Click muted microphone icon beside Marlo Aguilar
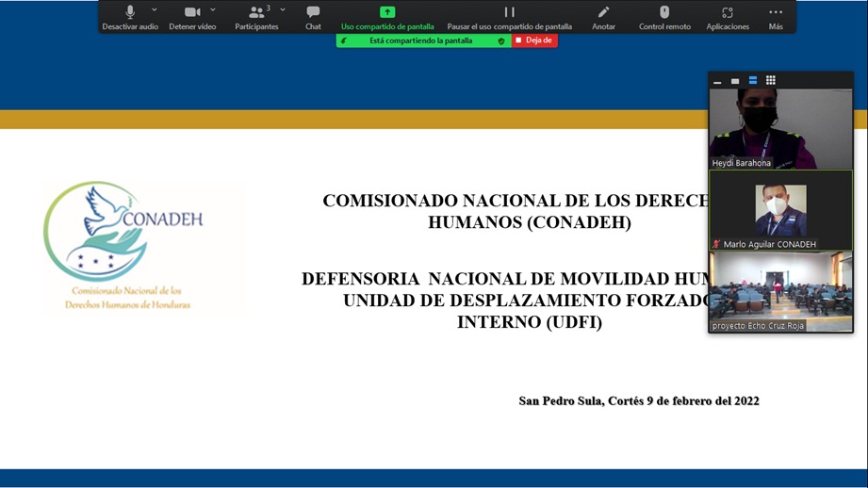 pyautogui.click(x=716, y=244)
